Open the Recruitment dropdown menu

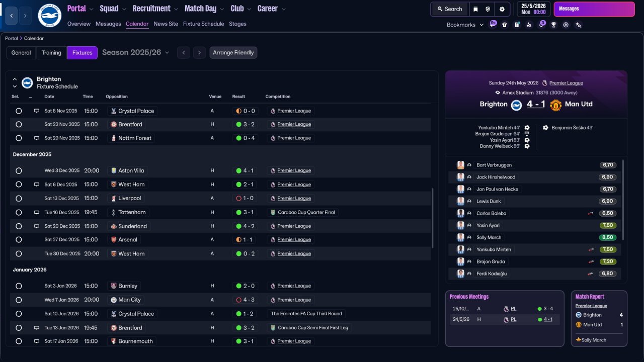coord(155,9)
